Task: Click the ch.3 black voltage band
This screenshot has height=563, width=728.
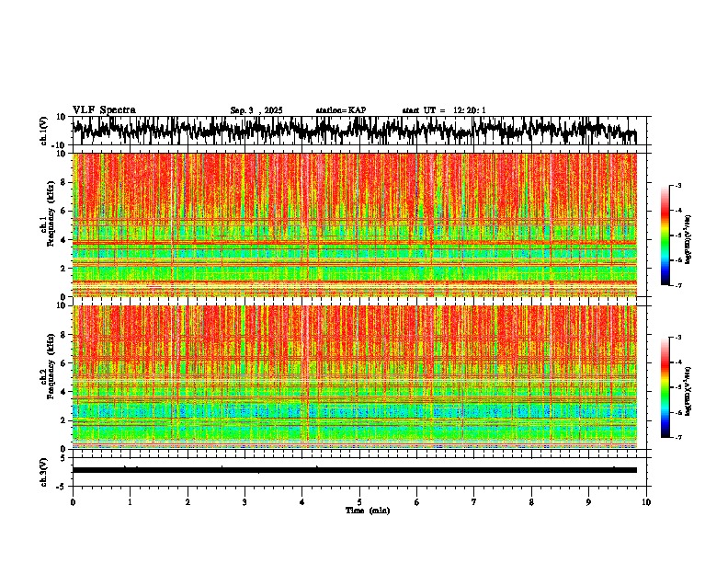Action: pos(355,470)
